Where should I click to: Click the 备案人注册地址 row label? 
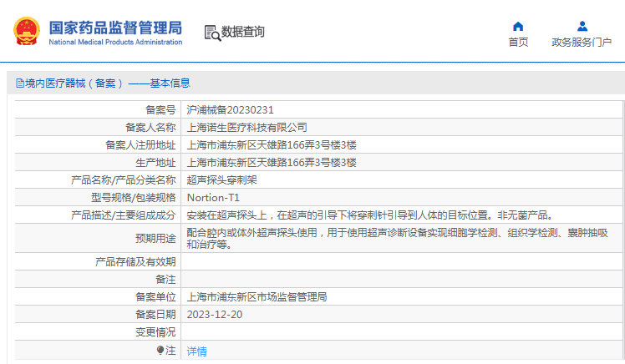pyautogui.click(x=140, y=145)
